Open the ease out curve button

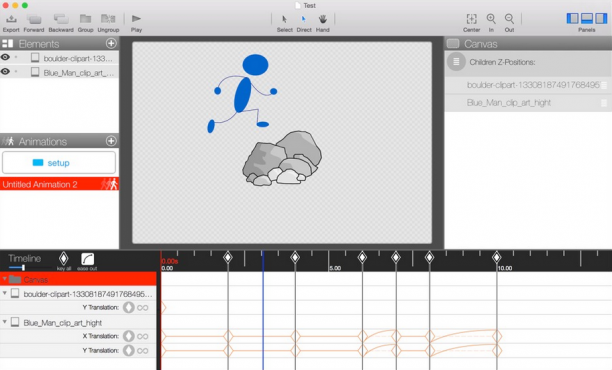coord(87,259)
